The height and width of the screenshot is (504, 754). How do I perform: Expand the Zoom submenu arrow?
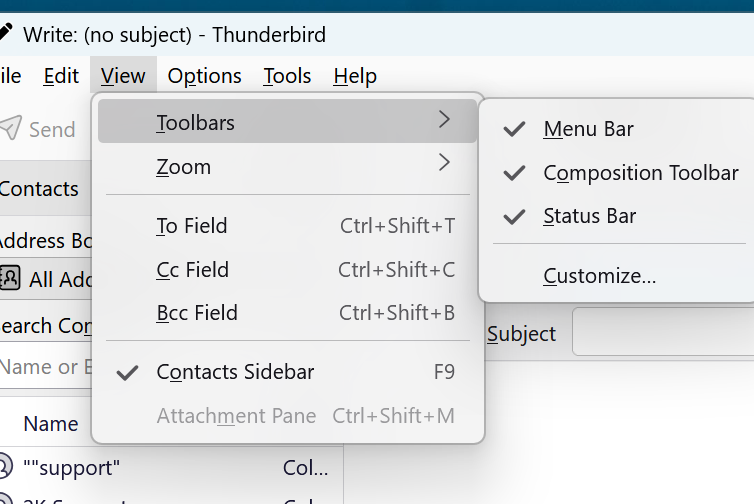[444, 163]
